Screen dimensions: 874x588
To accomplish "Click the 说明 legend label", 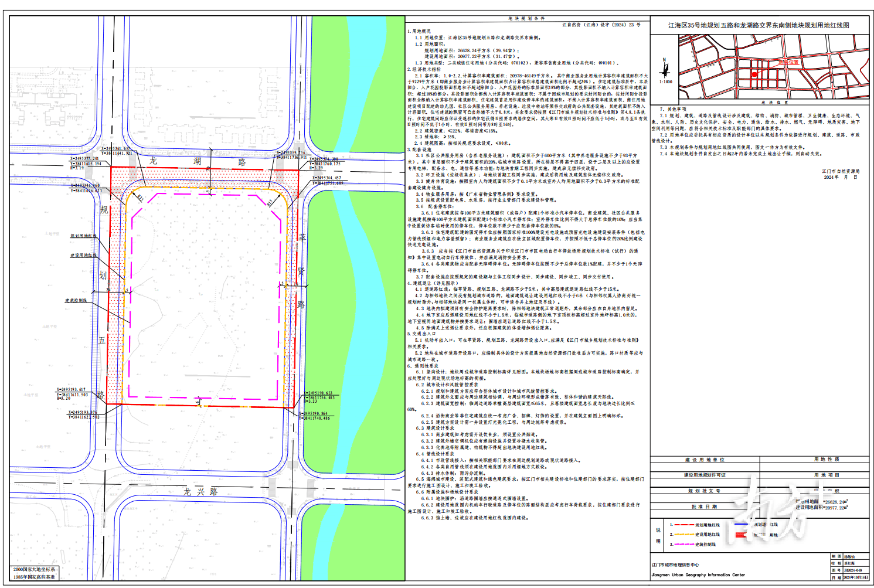I will pos(658,535).
